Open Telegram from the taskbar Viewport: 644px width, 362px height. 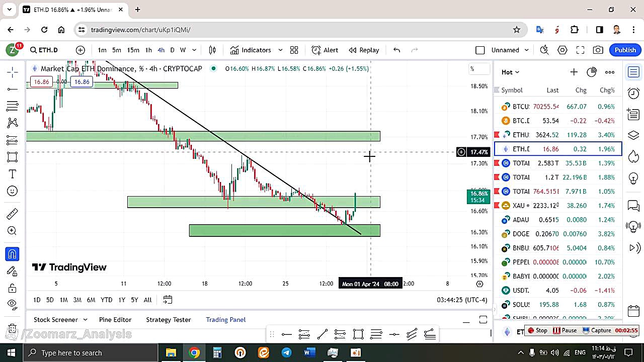click(x=286, y=352)
